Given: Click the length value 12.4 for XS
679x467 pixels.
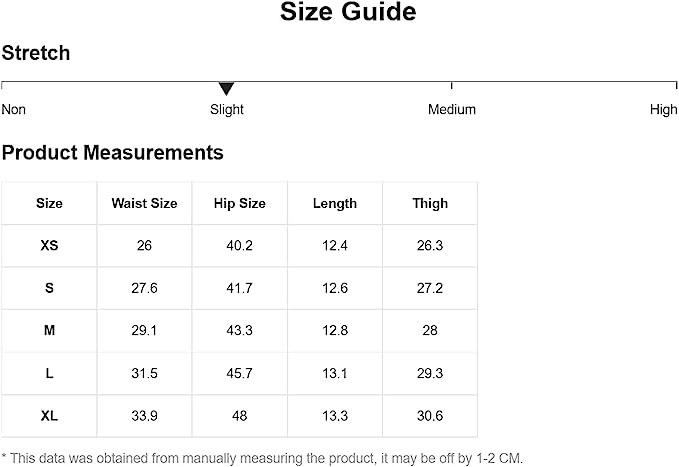Looking at the screenshot, I should coord(335,245).
